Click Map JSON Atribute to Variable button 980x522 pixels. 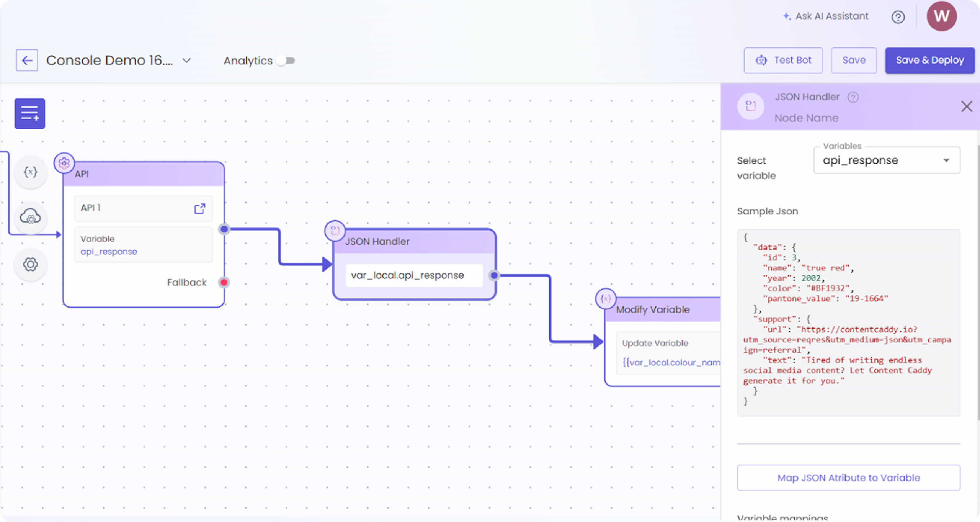(849, 478)
